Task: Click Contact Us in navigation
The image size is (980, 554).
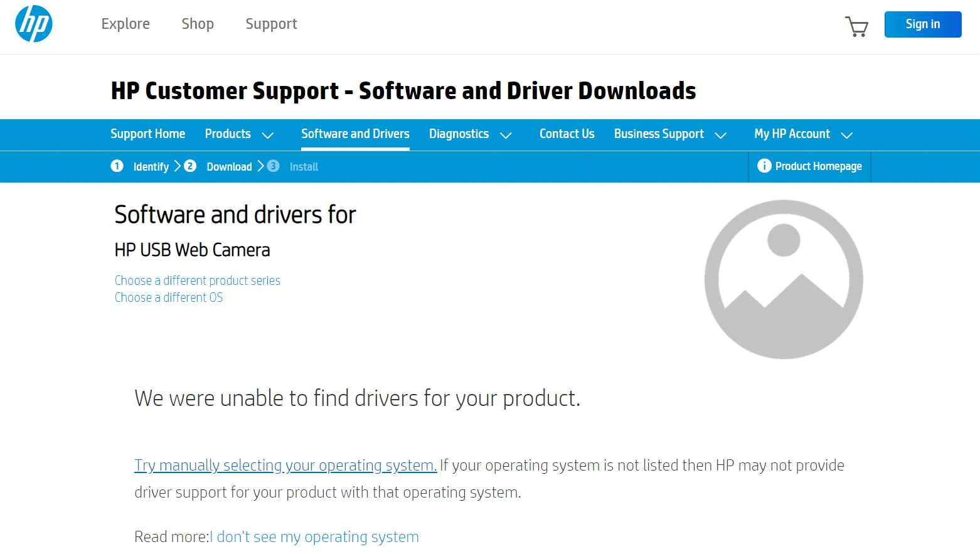Action: [x=567, y=134]
